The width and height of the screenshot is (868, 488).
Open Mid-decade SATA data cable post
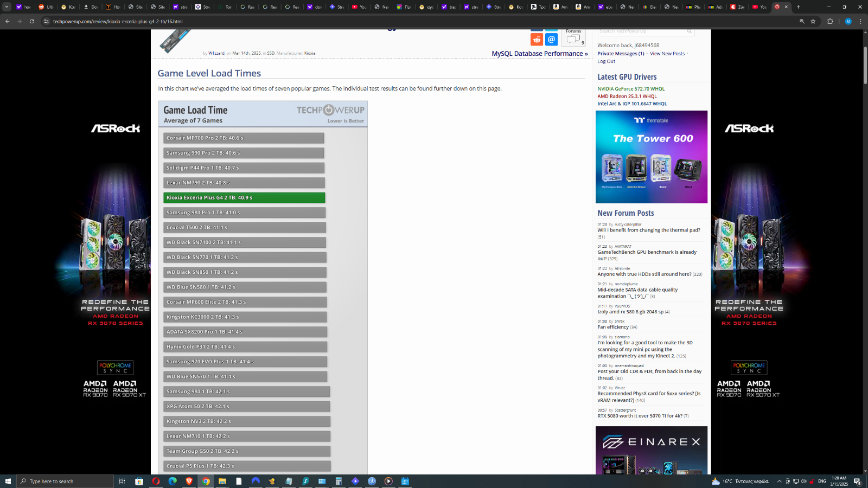click(637, 293)
